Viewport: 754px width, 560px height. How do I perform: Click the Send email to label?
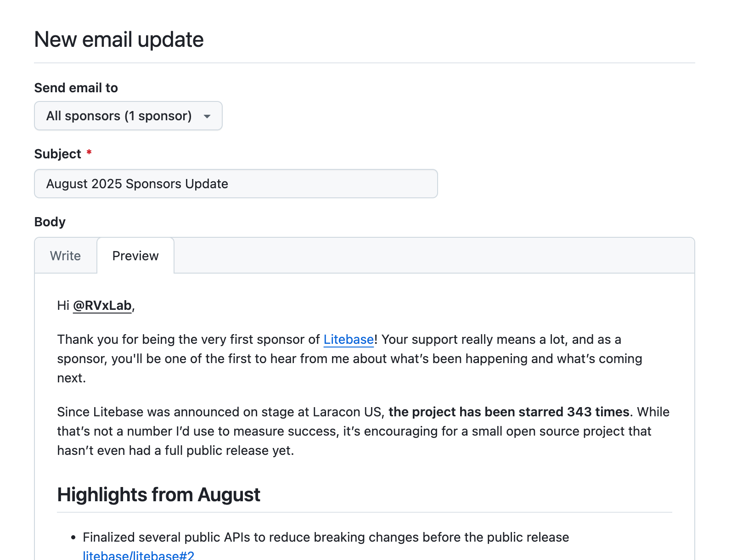coord(76,88)
